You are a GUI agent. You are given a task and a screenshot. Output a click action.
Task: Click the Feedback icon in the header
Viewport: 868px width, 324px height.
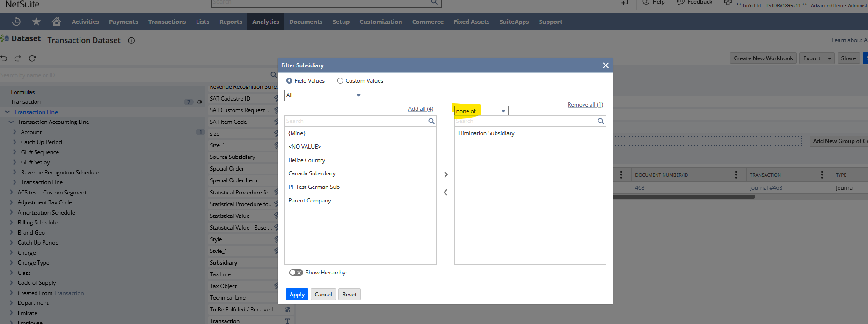coord(680,2)
